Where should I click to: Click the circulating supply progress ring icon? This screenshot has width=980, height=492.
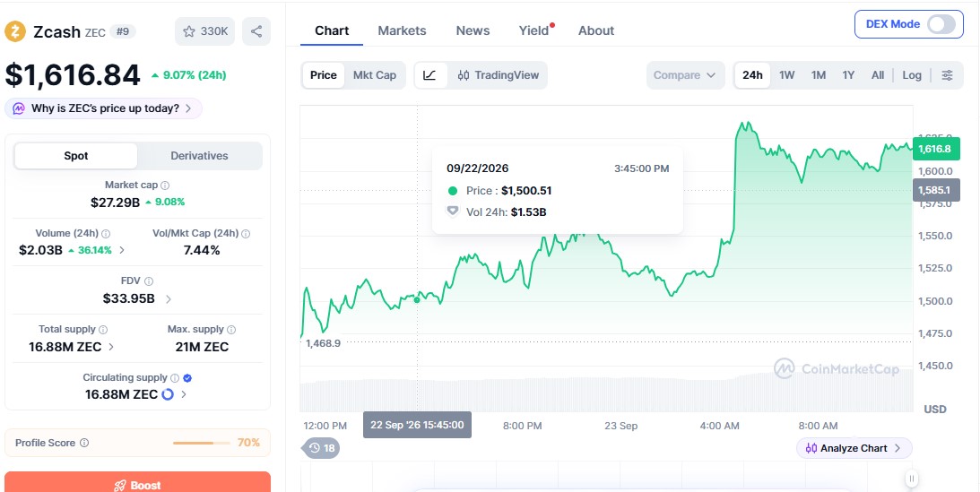(168, 394)
